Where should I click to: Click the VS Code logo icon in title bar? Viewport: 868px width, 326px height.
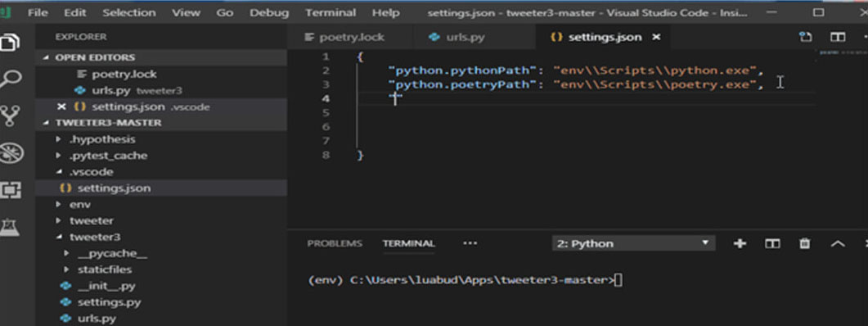pyautogui.click(x=6, y=12)
